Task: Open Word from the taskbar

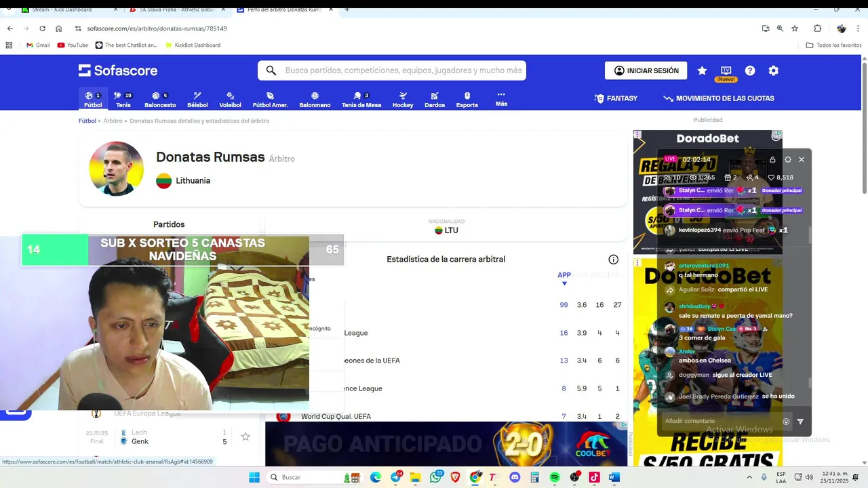Action: [614, 477]
